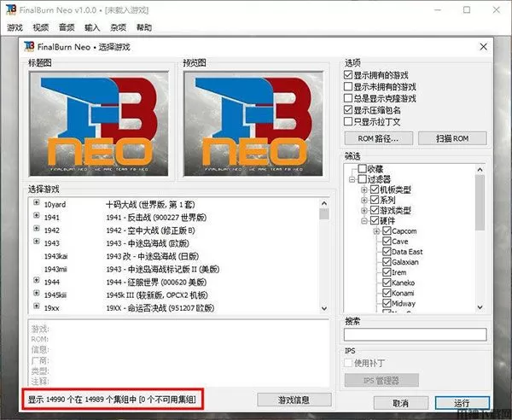This screenshot has width=512, height=420.
Task: Expand the 系列 tree node
Action: click(364, 201)
